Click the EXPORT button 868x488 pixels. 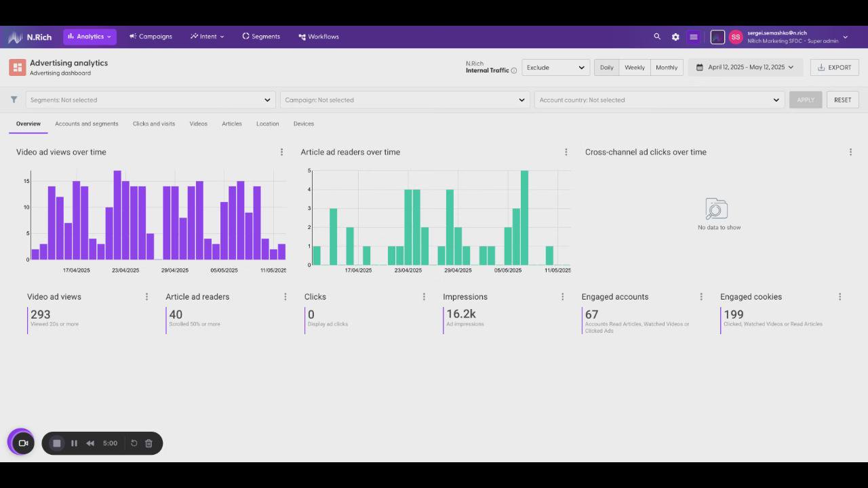click(x=835, y=67)
